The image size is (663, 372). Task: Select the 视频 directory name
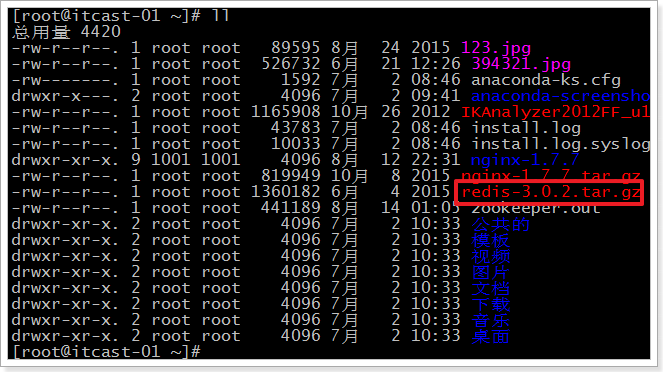(490, 257)
